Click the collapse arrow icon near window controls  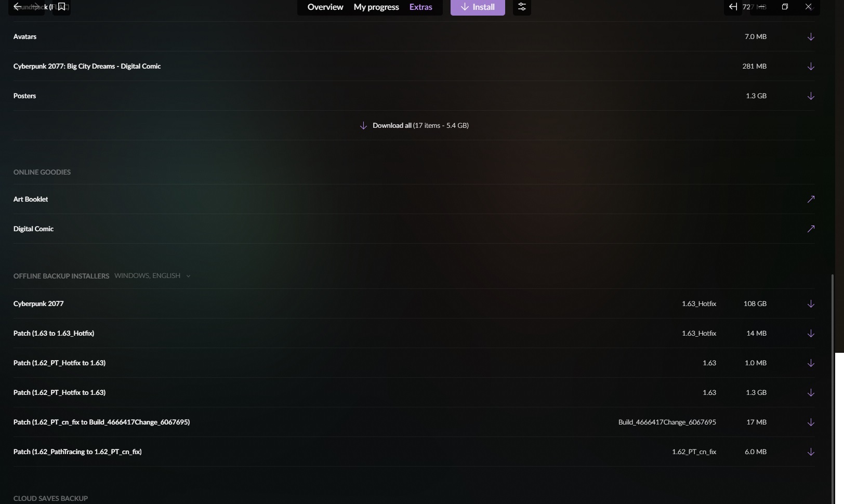pos(733,7)
